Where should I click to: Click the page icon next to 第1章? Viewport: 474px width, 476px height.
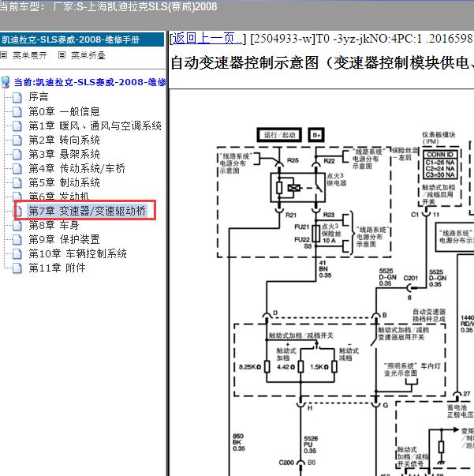[x=17, y=126]
